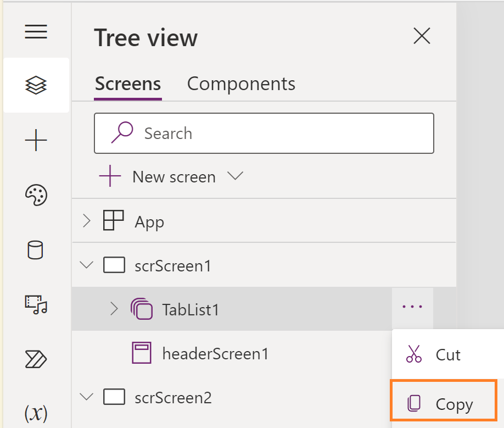Click the TabList1 more options ellipsis
Screen dimensions: 504x428
pos(412,308)
